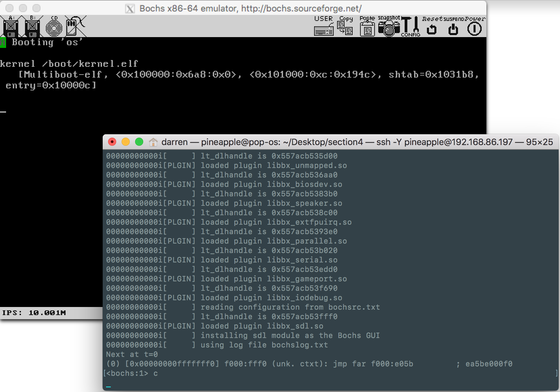Screen dimensions: 560x392
Task: Click the IPS: 10.001M status text
Action: pos(34,313)
